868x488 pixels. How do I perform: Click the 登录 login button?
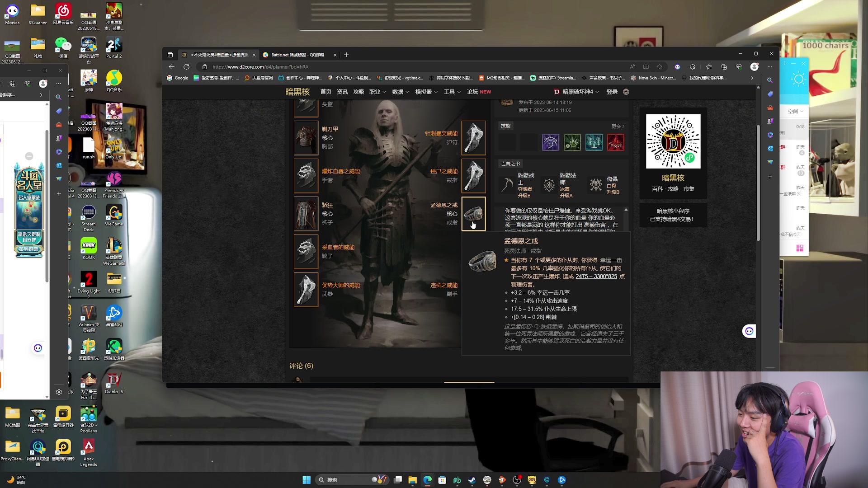(x=612, y=92)
